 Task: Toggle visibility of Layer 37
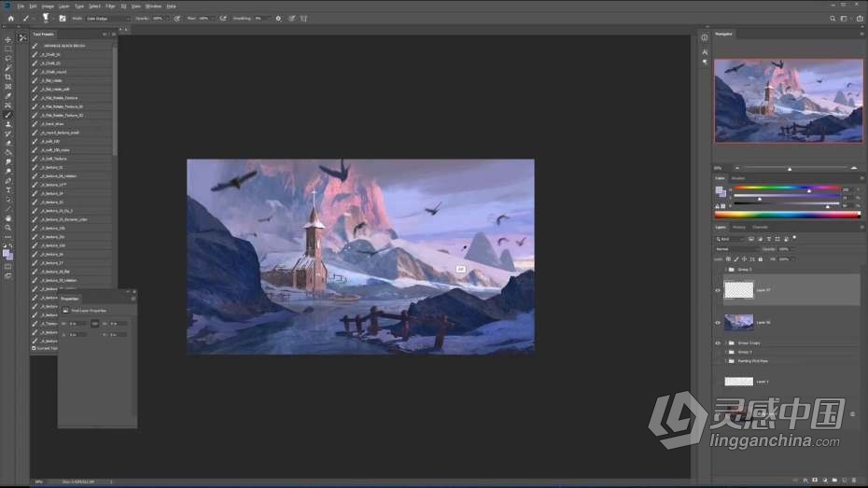(x=718, y=290)
